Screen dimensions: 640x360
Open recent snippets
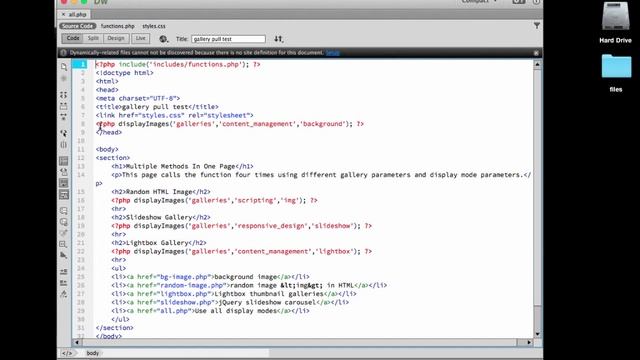coord(64,244)
